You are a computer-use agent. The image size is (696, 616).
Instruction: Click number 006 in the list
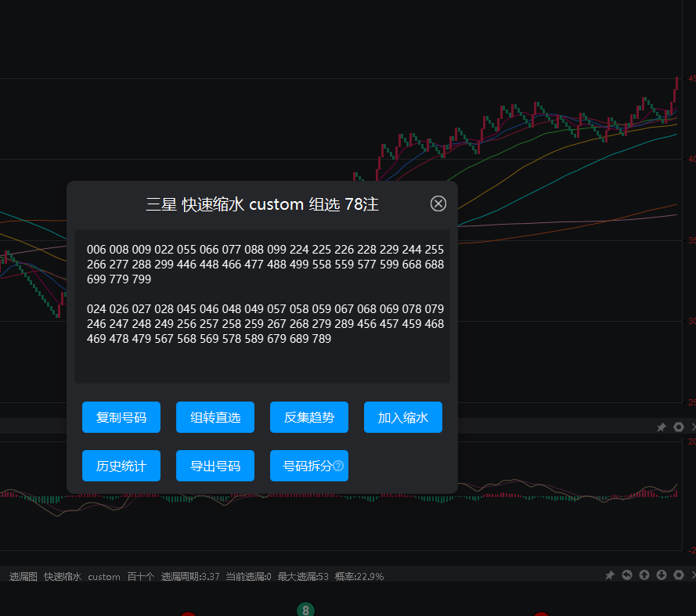pos(96,250)
